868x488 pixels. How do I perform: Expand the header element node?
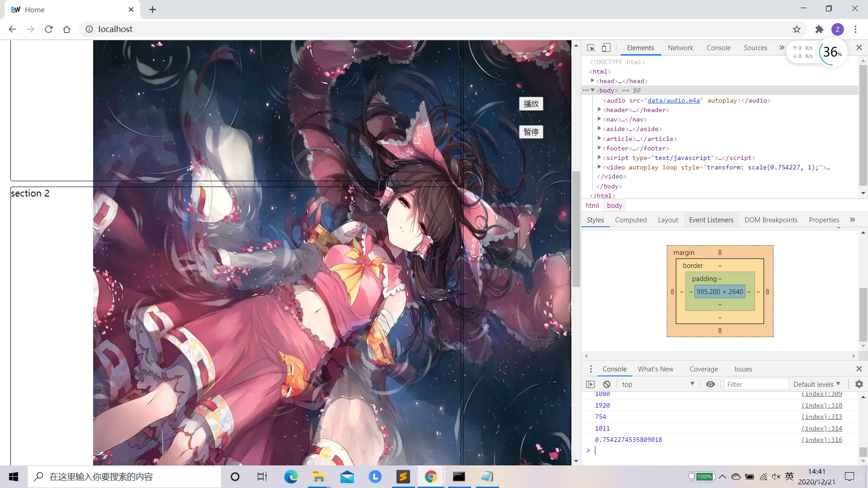click(x=599, y=109)
